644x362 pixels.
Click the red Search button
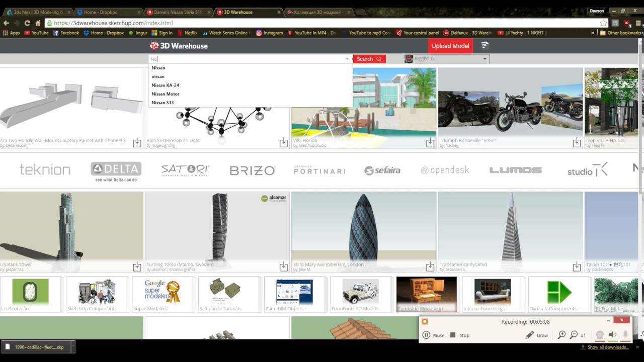[369, 59]
